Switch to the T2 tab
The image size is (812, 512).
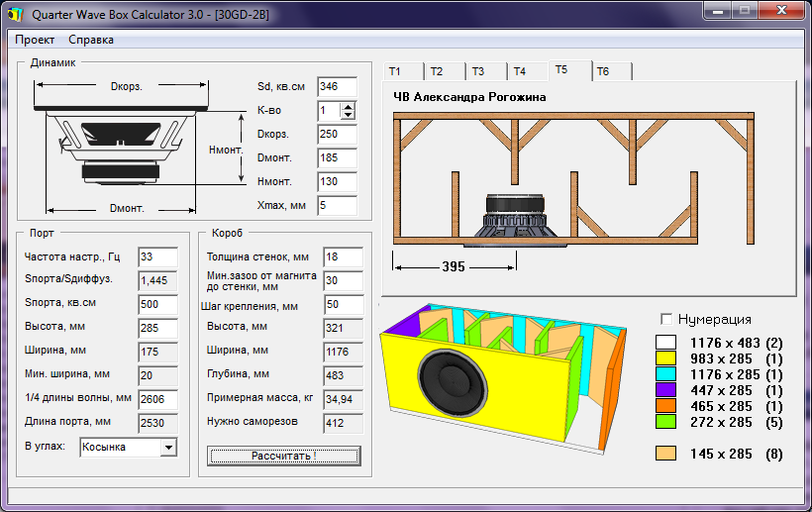[445, 71]
